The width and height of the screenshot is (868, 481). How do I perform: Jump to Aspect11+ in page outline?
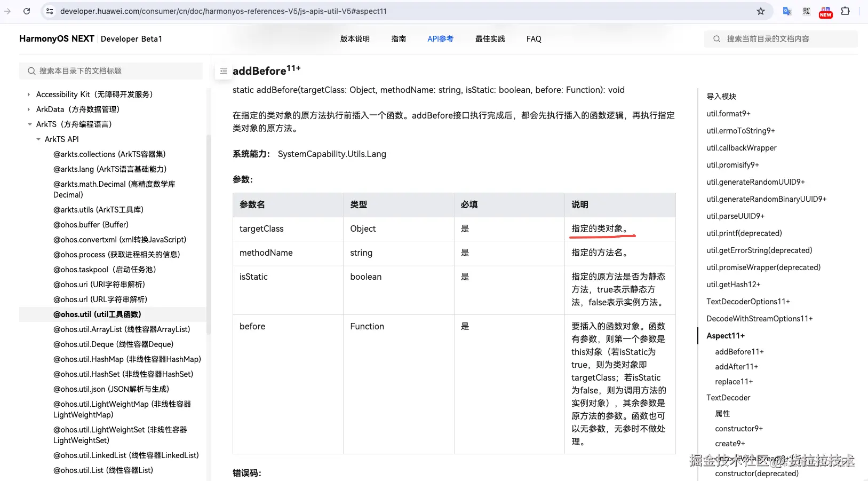coord(726,336)
